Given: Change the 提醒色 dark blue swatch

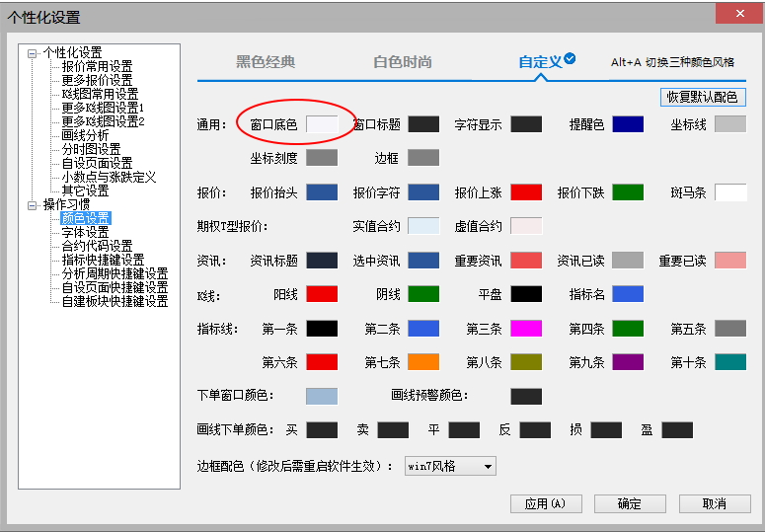Looking at the screenshot, I should pos(628,124).
